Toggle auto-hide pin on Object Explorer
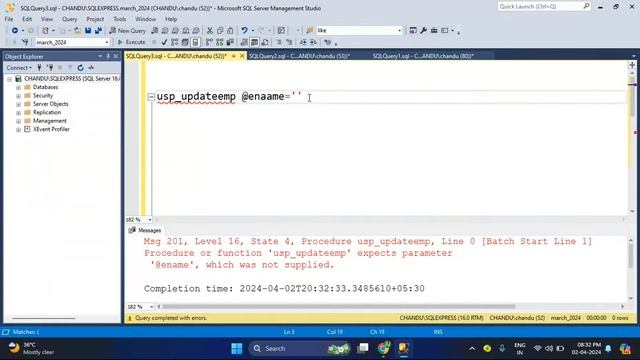The height and width of the screenshot is (360, 640). pos(108,56)
